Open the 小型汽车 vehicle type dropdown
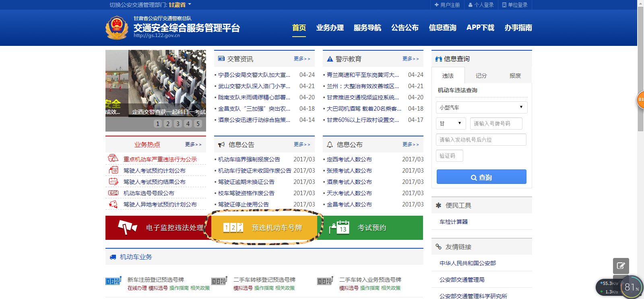644x299 pixels. pyautogui.click(x=481, y=107)
